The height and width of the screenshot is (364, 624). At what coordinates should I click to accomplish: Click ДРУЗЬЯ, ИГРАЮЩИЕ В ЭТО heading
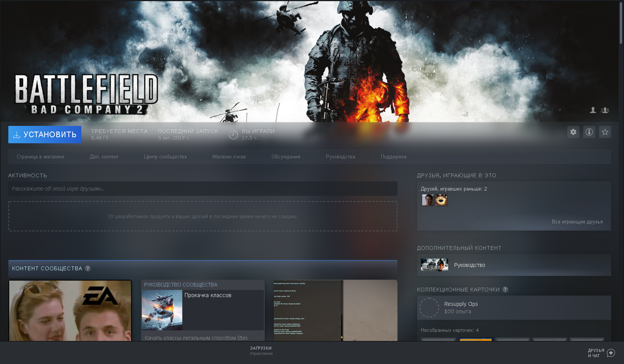click(x=456, y=175)
